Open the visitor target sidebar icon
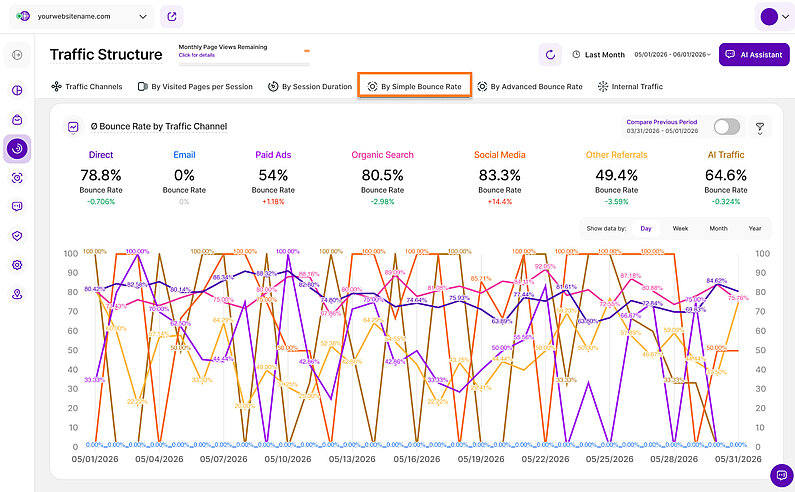Screen dimensions: 795x492 tap(17, 178)
